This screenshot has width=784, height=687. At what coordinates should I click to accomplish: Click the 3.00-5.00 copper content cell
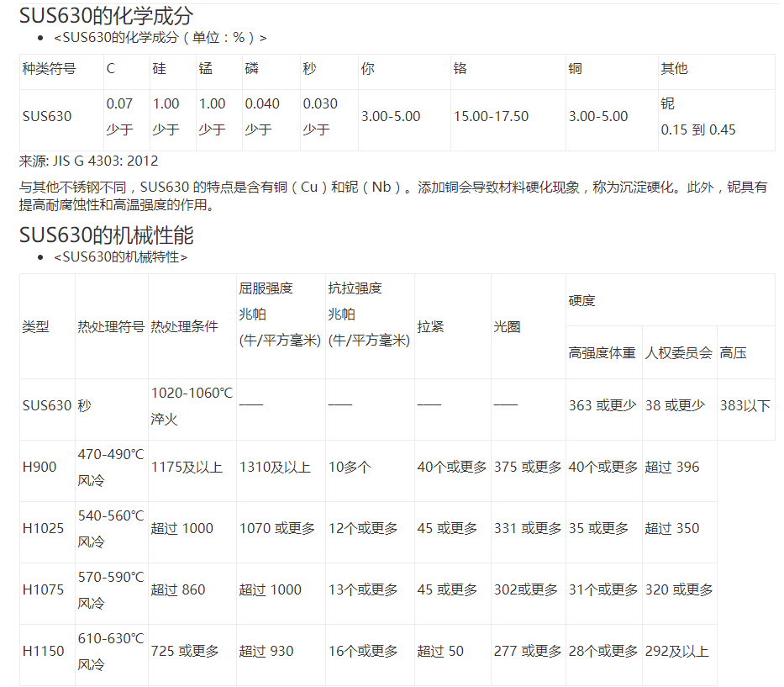(x=599, y=116)
